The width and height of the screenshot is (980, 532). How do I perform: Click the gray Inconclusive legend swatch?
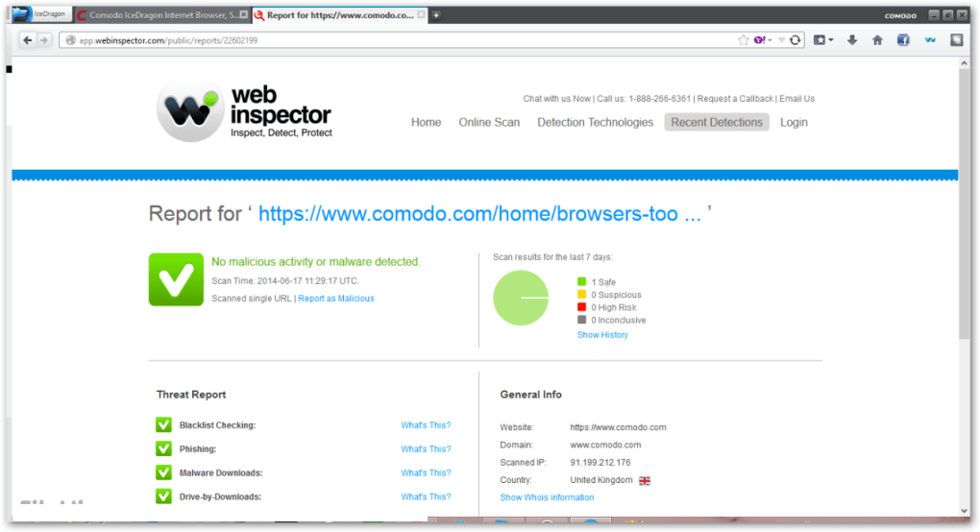(x=582, y=319)
